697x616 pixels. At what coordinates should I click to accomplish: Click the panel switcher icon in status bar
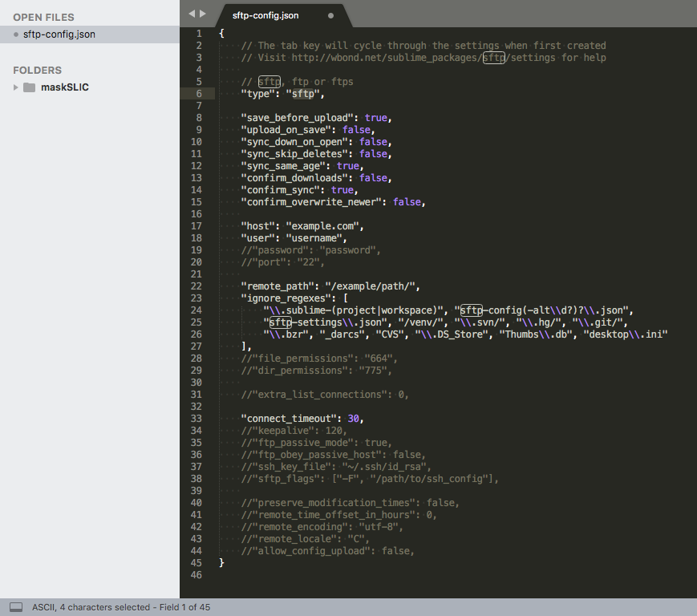point(16,607)
